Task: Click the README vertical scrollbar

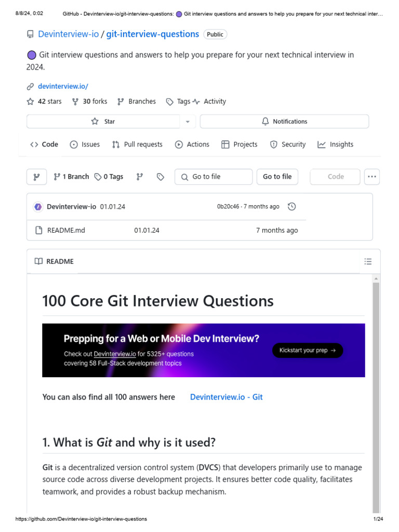Action: (x=376, y=395)
